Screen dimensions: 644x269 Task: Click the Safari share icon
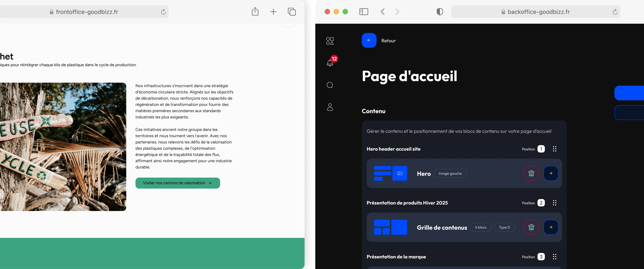255,12
